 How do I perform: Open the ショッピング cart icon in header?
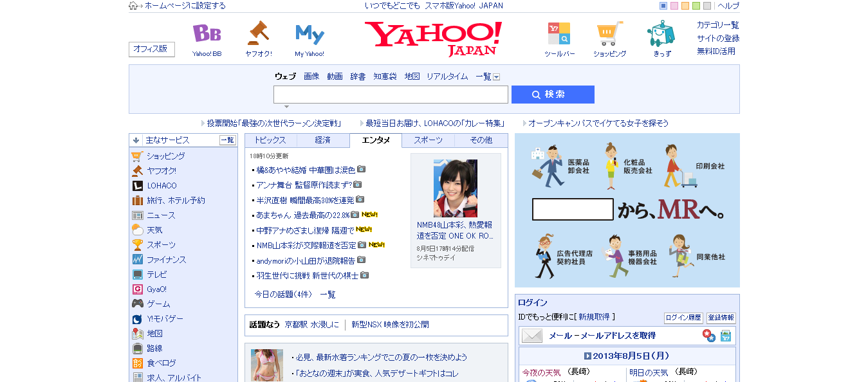(x=609, y=33)
